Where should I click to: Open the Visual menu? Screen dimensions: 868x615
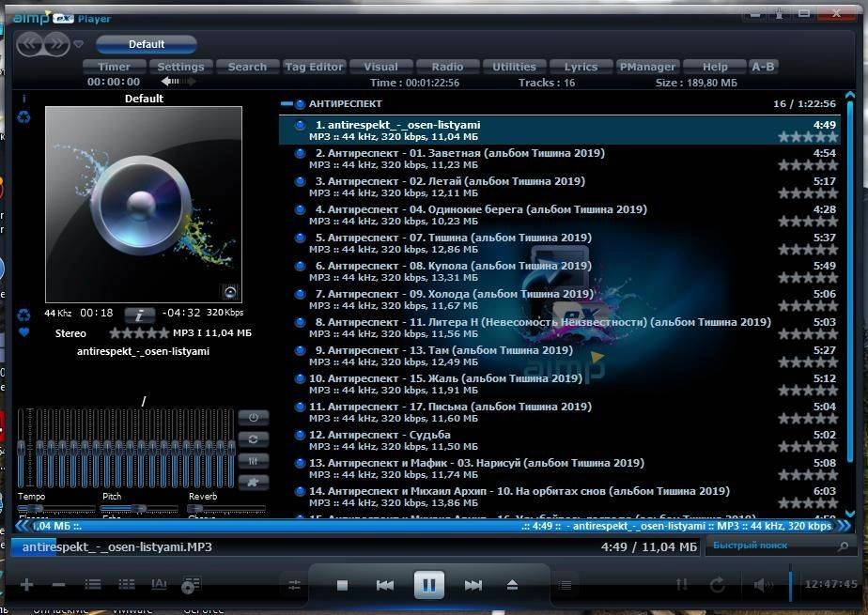[x=380, y=67]
